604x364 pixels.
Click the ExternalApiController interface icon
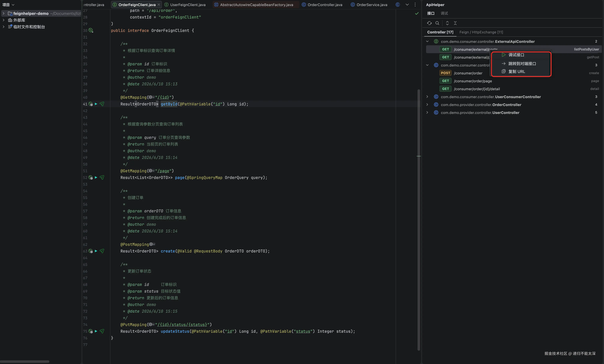pyautogui.click(x=436, y=41)
